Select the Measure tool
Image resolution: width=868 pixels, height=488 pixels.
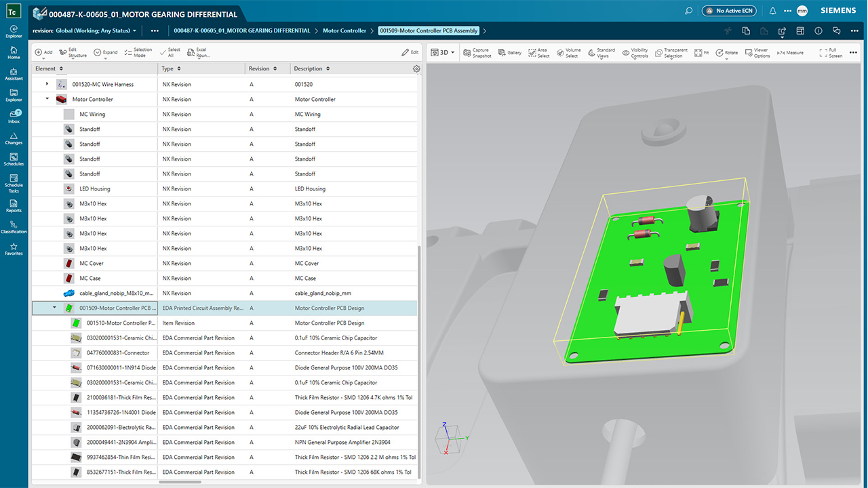pos(789,52)
